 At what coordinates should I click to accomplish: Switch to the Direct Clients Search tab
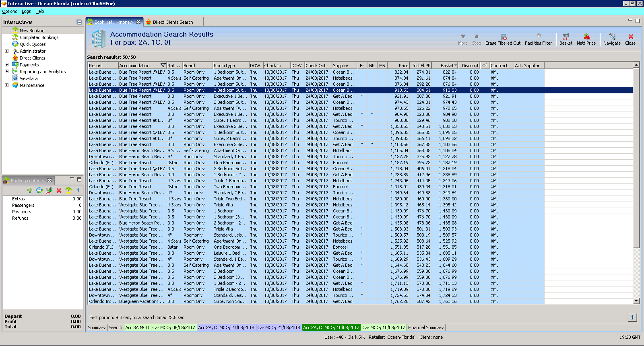(173, 22)
